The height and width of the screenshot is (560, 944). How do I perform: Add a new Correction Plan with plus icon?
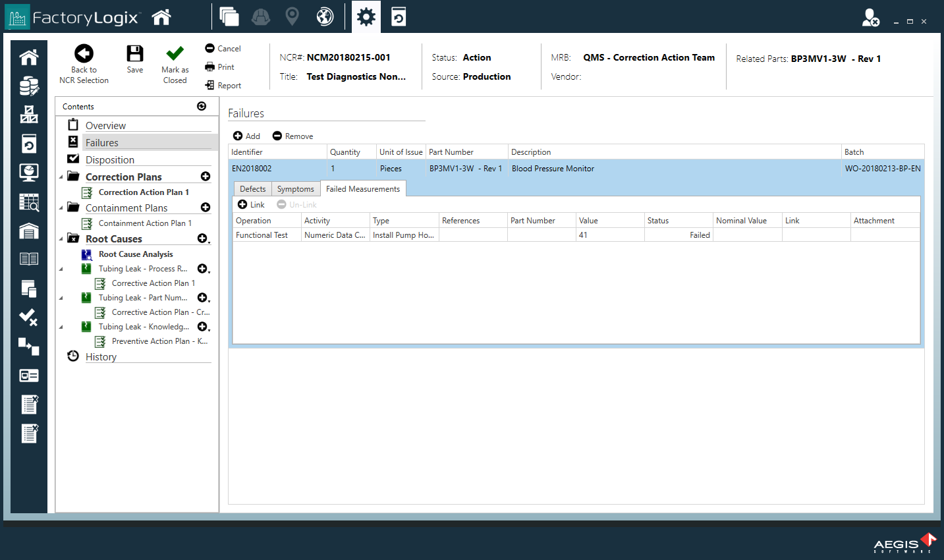tap(206, 177)
